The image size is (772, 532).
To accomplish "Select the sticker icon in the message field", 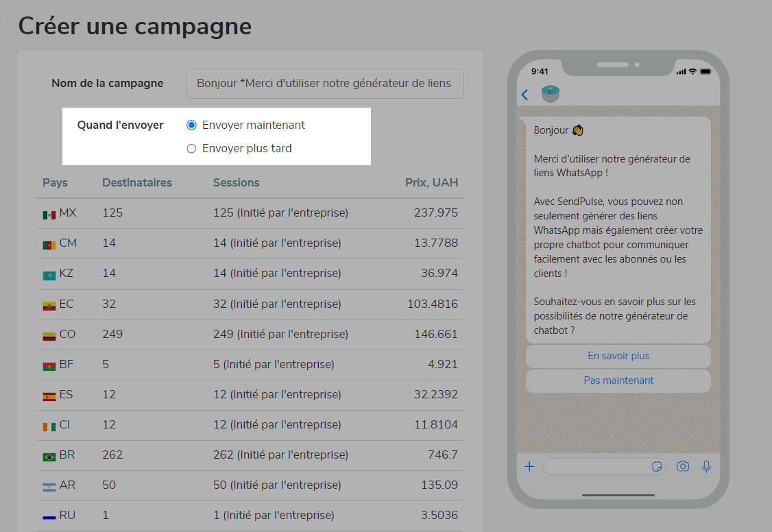I will click(658, 466).
